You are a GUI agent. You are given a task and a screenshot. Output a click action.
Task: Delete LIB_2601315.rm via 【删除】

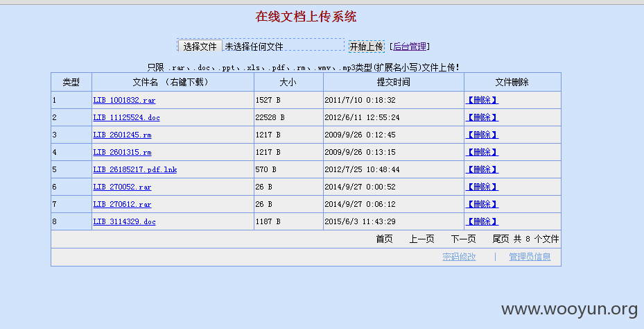point(482,152)
